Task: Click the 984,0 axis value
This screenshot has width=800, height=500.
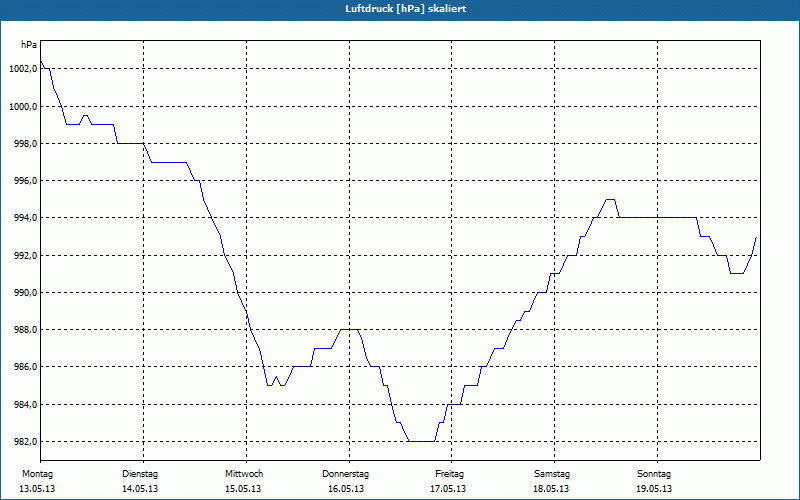Action: (x=25, y=405)
